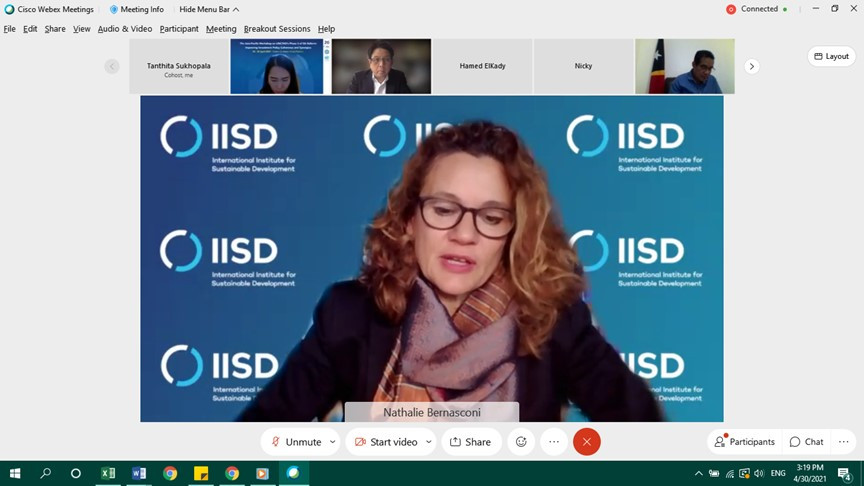Select the video tile with the blue workshop banner
The width and height of the screenshot is (864, 486).
coord(280,66)
